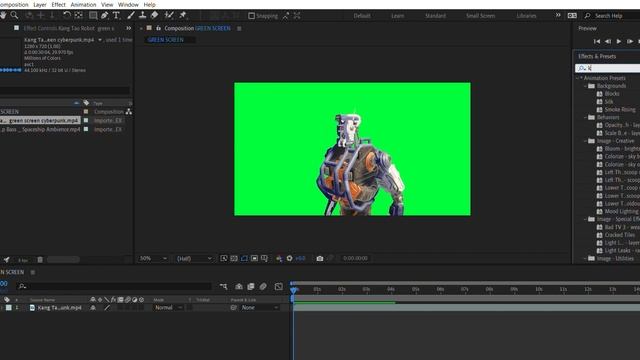This screenshot has width=640, height=360.
Task: Select the Smoke Rising preset
Action: tap(620, 109)
